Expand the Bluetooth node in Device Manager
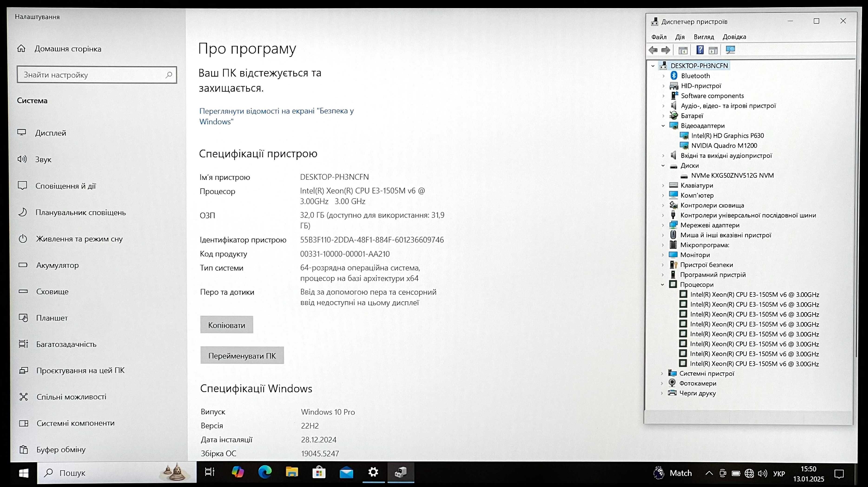868x487 pixels. pyautogui.click(x=663, y=76)
